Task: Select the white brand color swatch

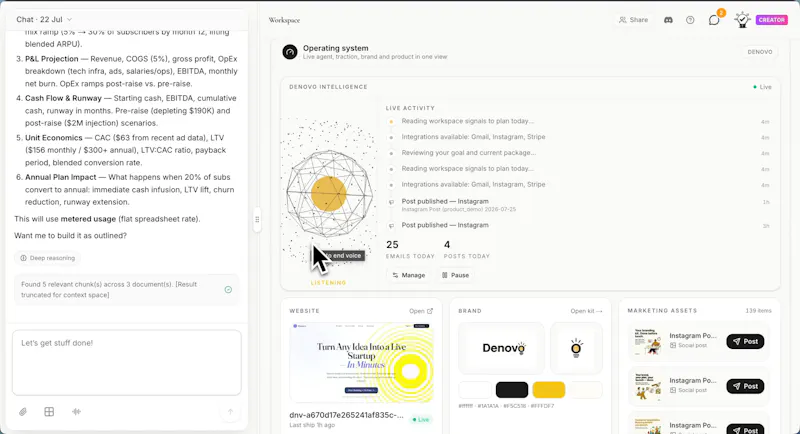Action: click(475, 390)
